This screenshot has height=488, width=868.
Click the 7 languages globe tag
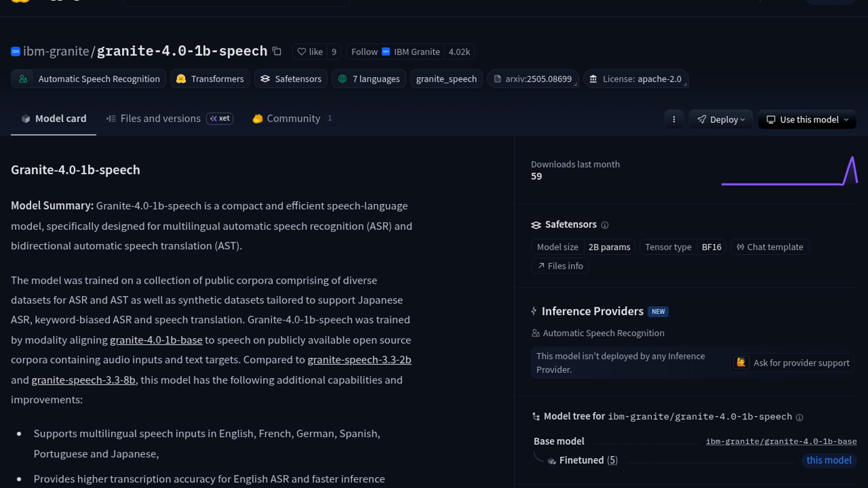369,79
